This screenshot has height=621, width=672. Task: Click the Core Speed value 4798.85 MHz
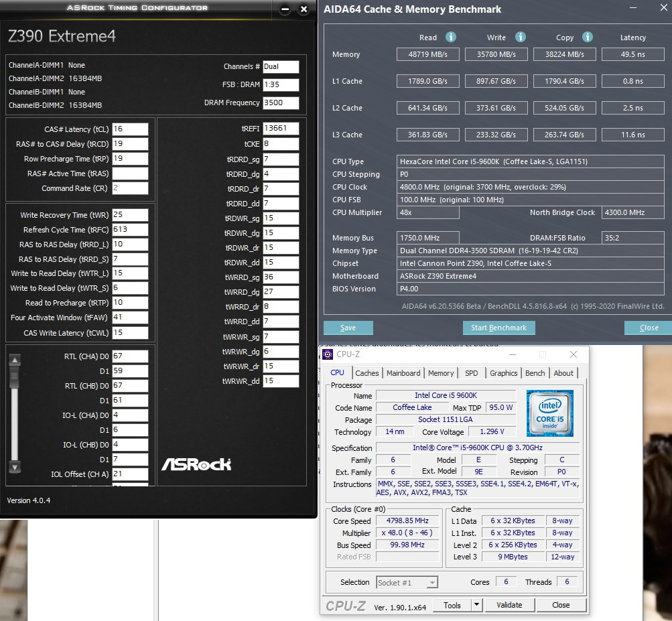click(x=407, y=521)
